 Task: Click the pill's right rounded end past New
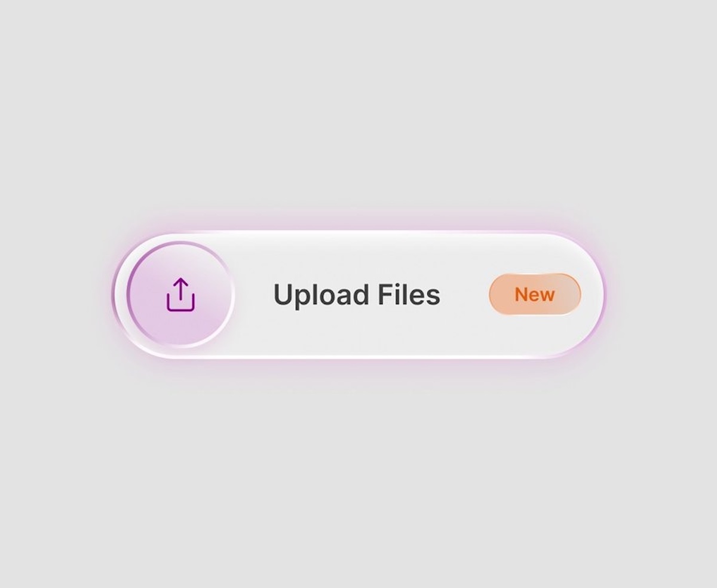pyautogui.click(x=593, y=295)
